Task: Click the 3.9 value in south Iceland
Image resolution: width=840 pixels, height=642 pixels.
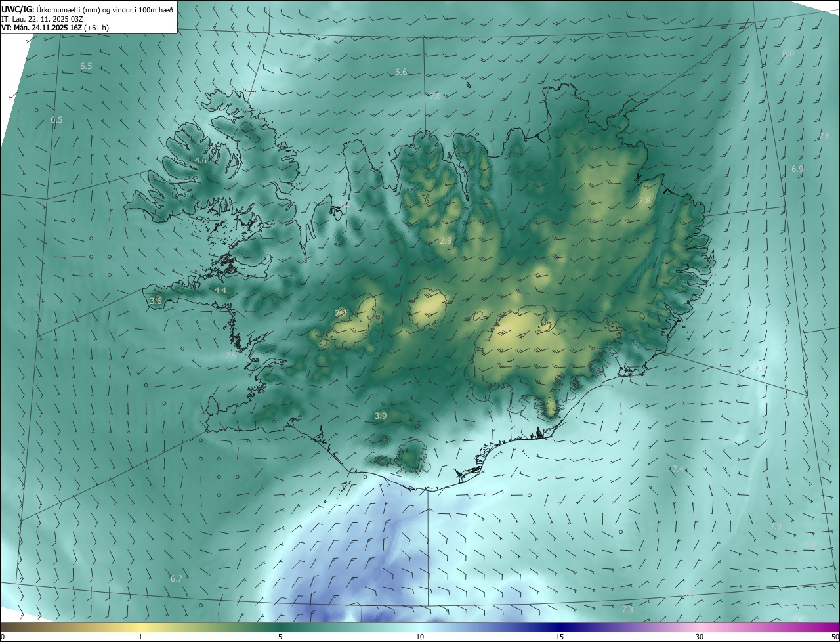Action: pyautogui.click(x=381, y=416)
